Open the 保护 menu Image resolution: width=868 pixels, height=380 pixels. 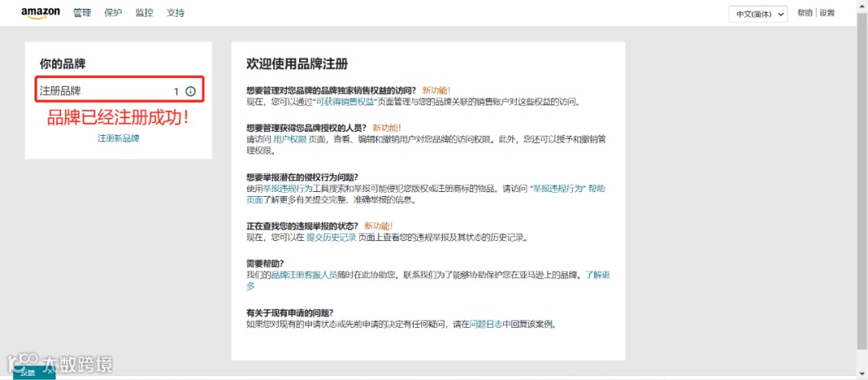coord(113,13)
